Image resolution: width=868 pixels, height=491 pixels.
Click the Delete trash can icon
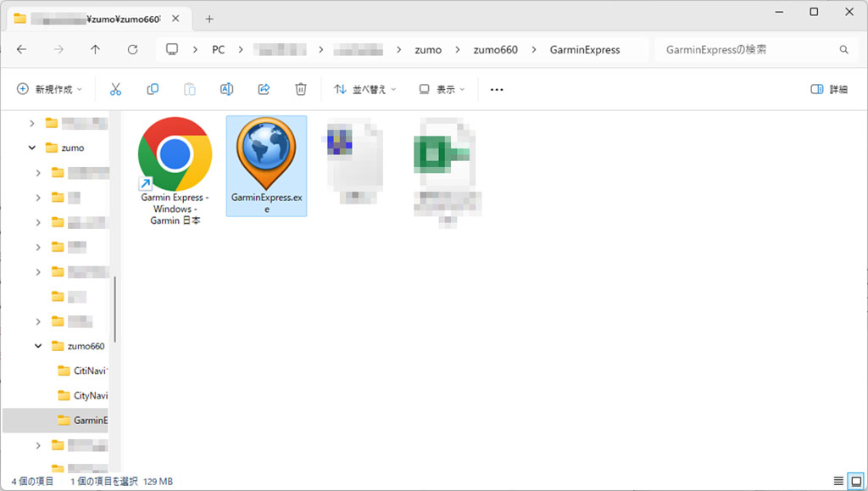(301, 89)
